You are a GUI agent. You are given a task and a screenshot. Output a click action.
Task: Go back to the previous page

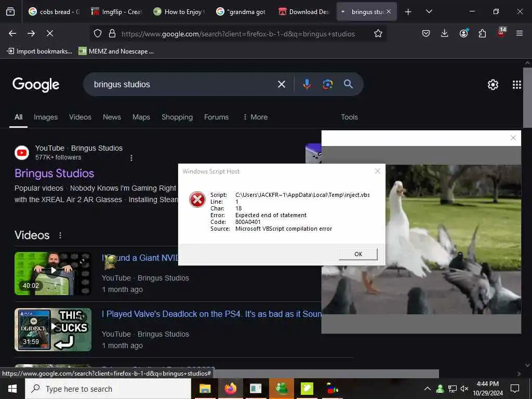(12, 33)
